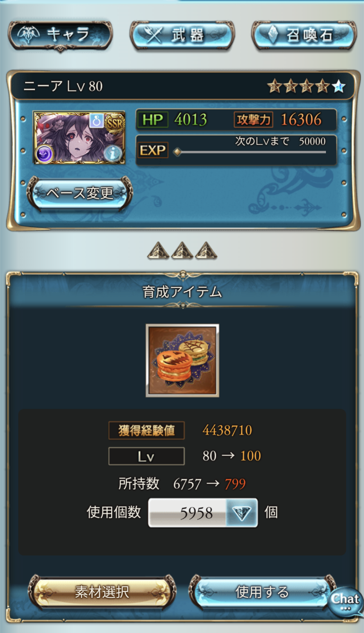Switch to the 武器 weapon tab
364x633 pixels.
[182, 35]
